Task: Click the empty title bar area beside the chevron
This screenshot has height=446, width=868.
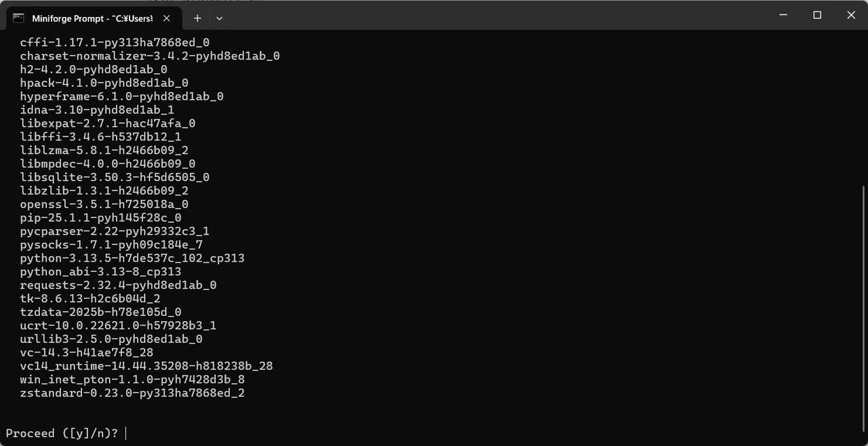Action: (x=495, y=15)
